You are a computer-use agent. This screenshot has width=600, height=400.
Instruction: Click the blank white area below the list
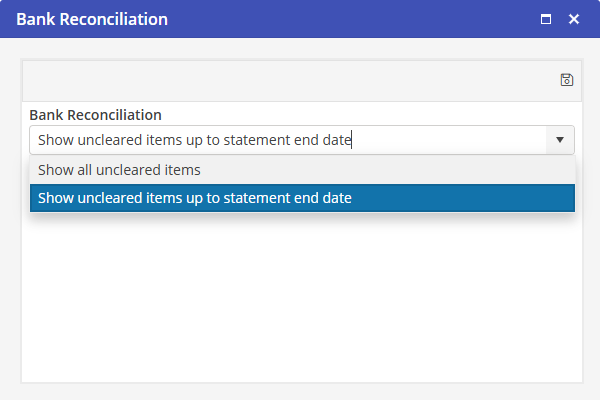tap(301, 300)
